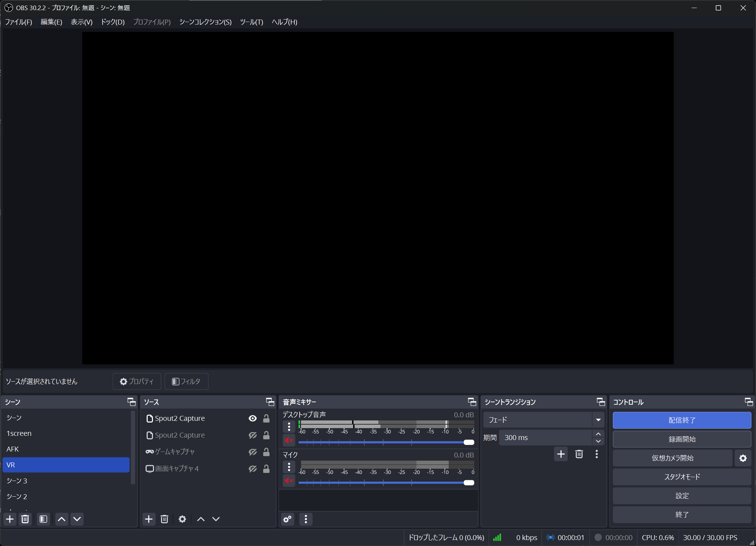This screenshot has height=546, width=756.
Task: Open virtual camera settings gear
Action: tap(743, 458)
